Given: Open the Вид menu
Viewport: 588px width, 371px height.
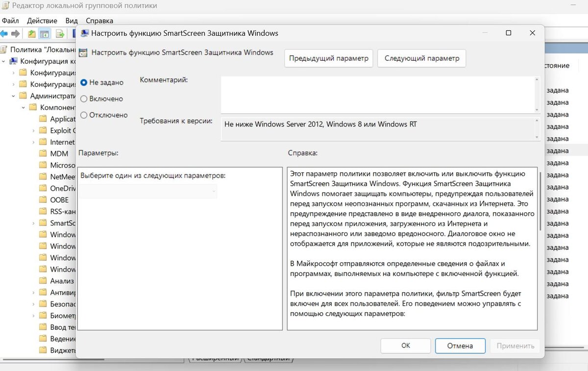Looking at the screenshot, I should click(x=72, y=21).
